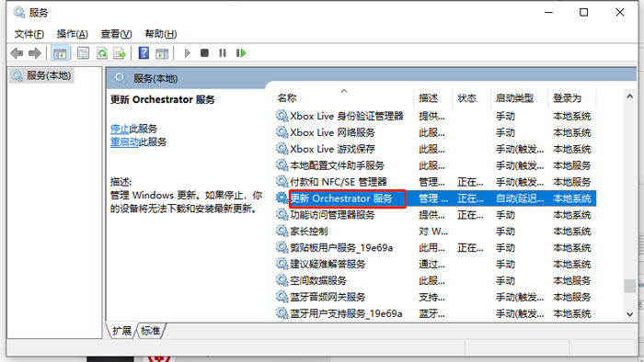Click the gear icon of 功能访问管理器服务
This screenshot has height=362, width=644.
tap(282, 214)
